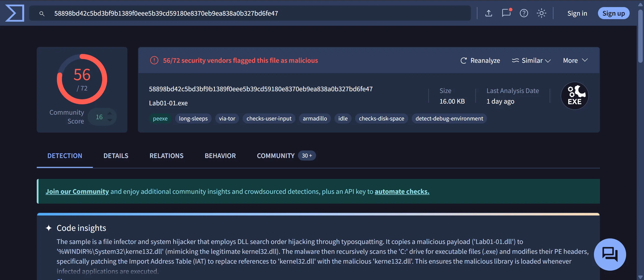Click the upload file icon
The height and width of the screenshot is (280, 644).
pyautogui.click(x=488, y=13)
